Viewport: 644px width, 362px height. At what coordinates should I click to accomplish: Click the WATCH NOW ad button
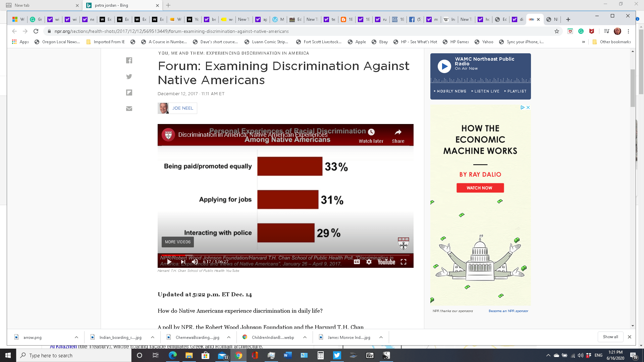click(480, 188)
